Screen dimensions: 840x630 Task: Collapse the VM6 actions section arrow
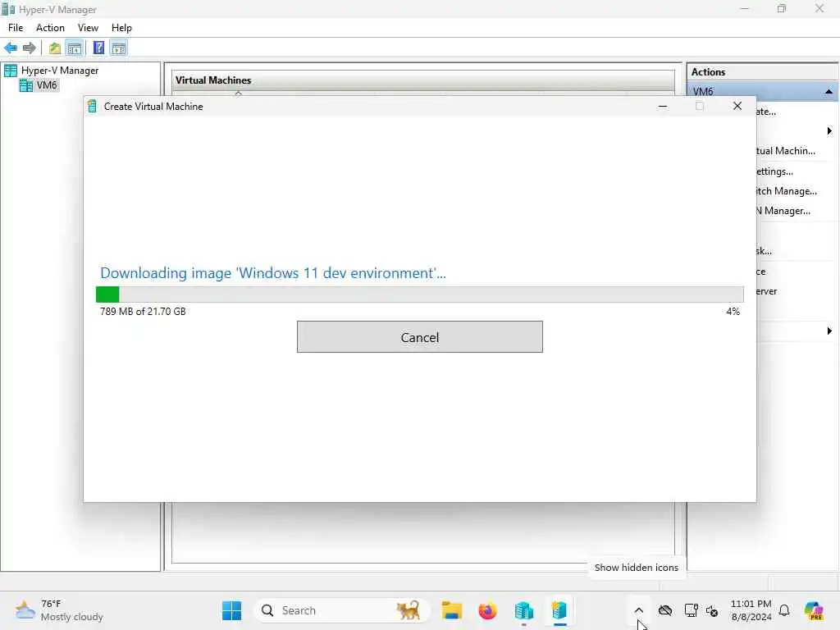tap(829, 92)
